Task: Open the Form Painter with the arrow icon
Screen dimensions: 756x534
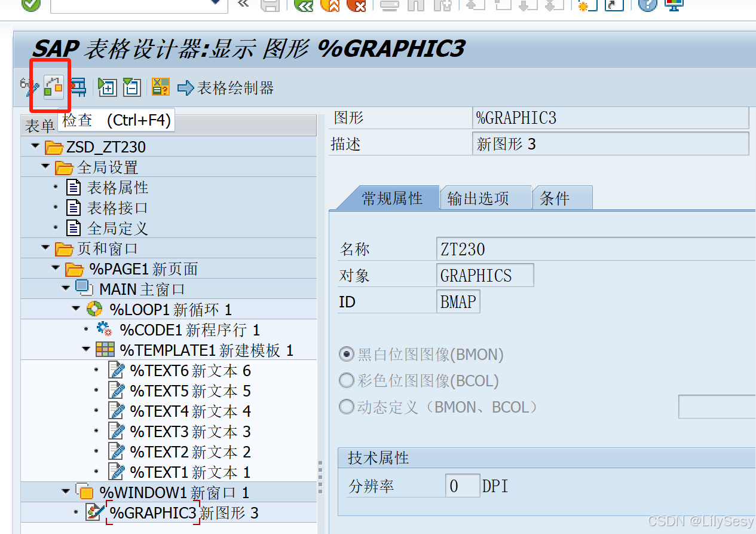Action: click(185, 87)
